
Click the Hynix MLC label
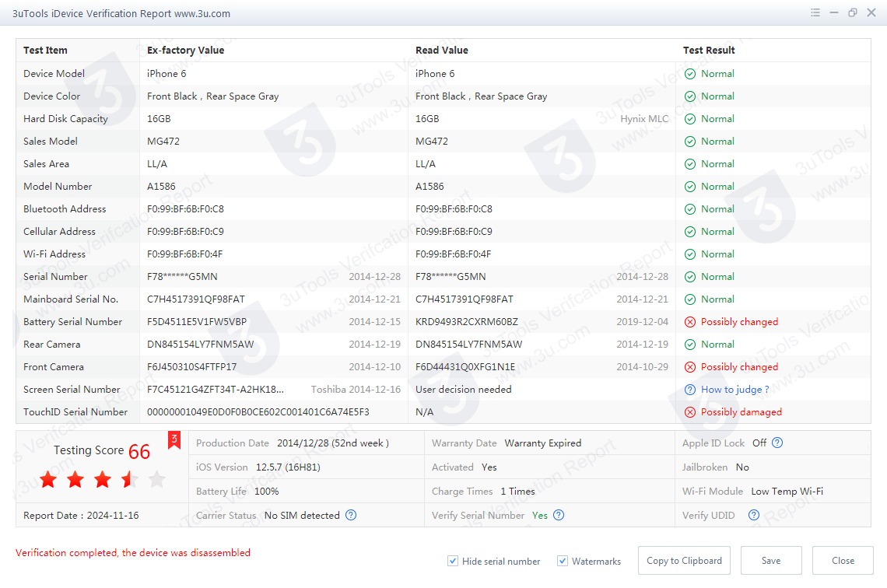(x=644, y=119)
